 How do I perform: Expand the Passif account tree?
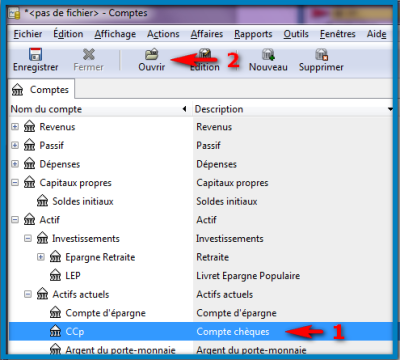15,145
